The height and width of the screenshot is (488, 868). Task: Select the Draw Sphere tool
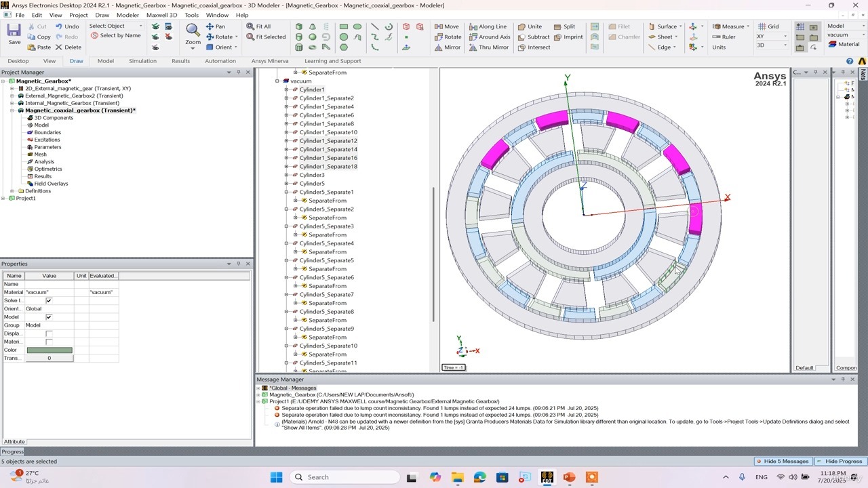pos(312,37)
